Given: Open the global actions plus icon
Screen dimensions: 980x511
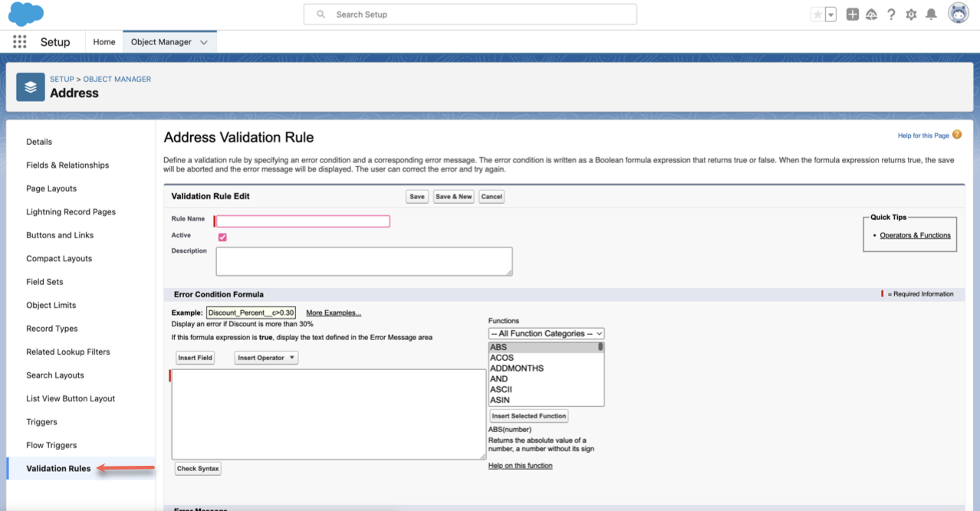Looking at the screenshot, I should pos(853,15).
